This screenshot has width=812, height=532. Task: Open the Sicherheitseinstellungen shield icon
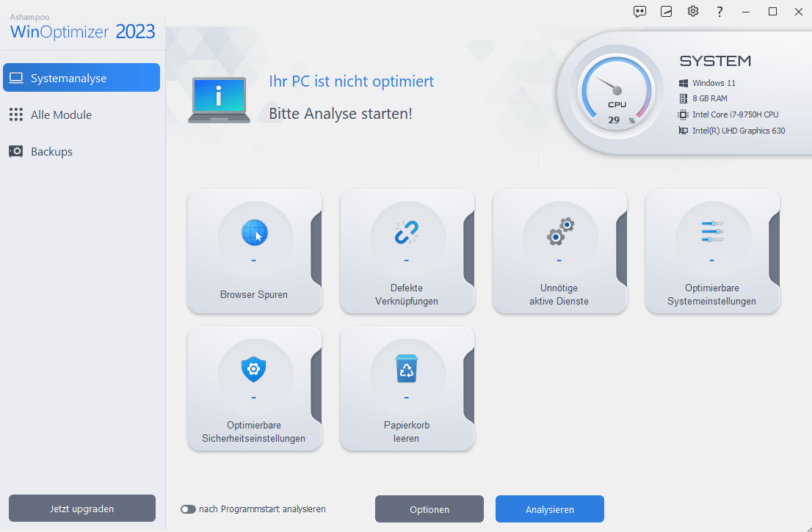[x=254, y=370]
